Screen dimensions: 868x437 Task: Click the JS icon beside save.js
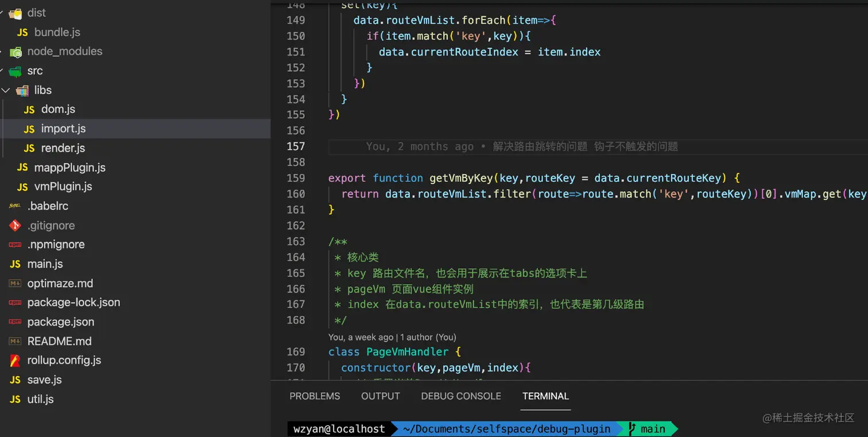point(15,380)
